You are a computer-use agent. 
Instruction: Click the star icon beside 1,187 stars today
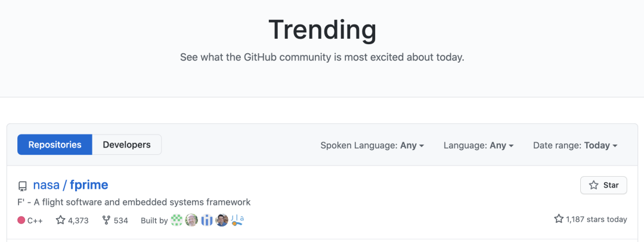pos(559,219)
